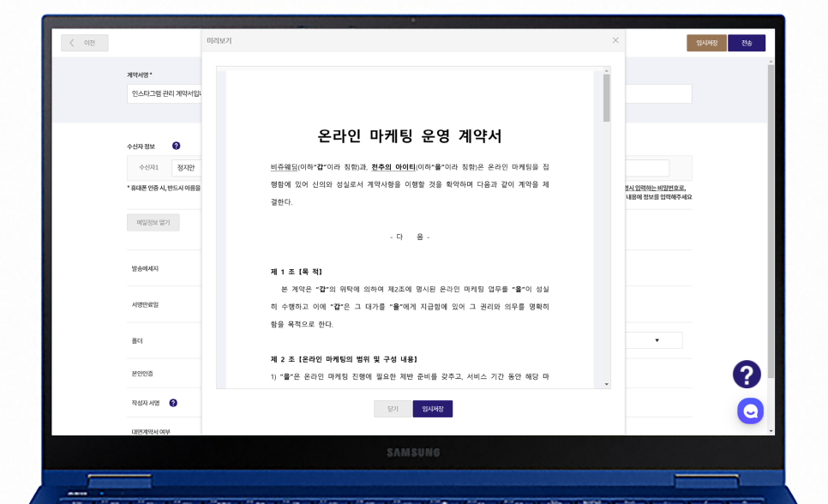
Task: Click the heading 제 1 조 [목 적]
Action: (297, 272)
